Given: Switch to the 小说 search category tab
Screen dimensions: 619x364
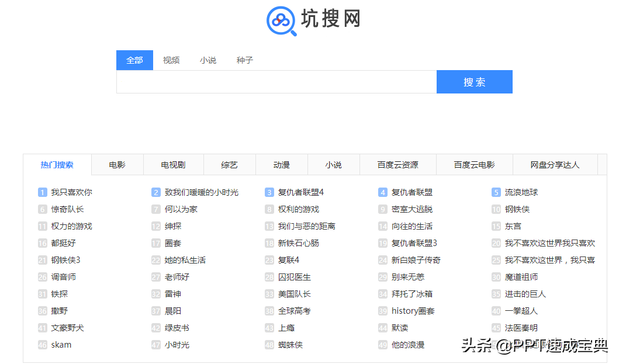Looking at the screenshot, I should point(208,60).
